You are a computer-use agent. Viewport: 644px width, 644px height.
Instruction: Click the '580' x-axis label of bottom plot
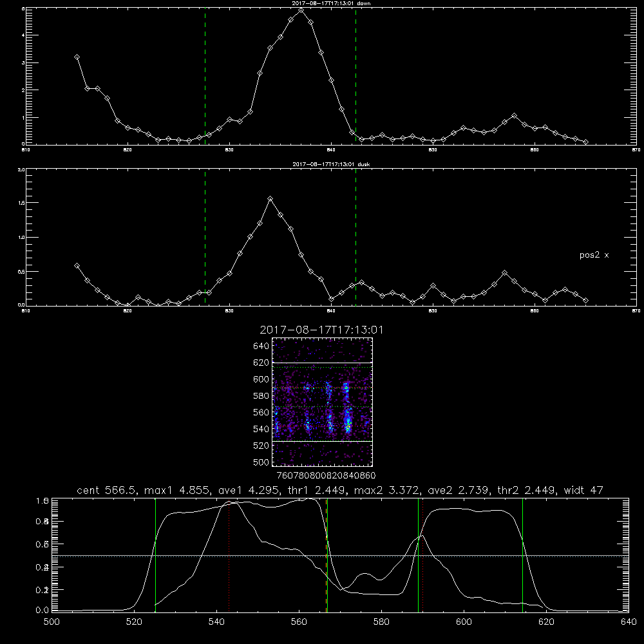click(x=381, y=622)
